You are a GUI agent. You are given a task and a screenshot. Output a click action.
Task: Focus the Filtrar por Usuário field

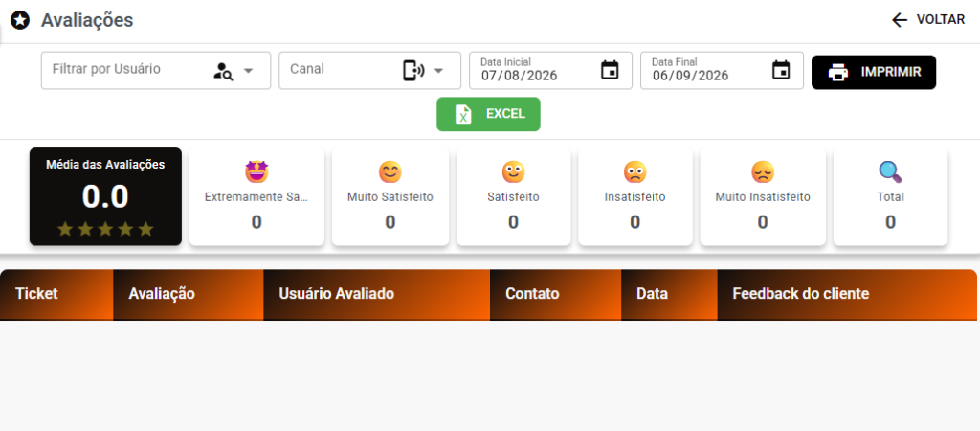(x=156, y=70)
